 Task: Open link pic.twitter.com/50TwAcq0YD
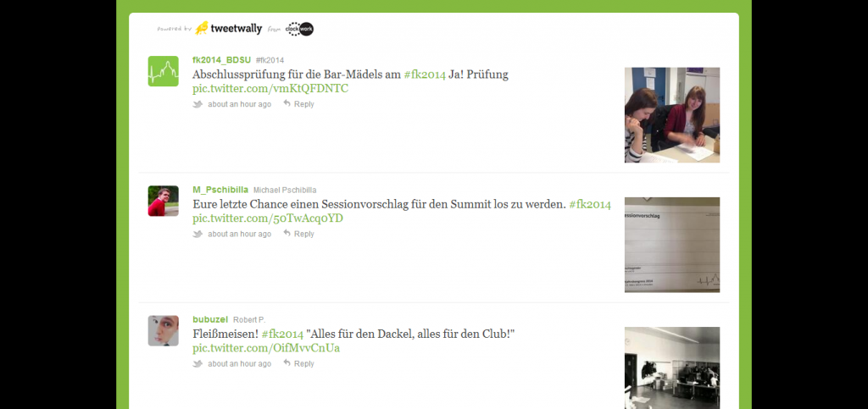[268, 218]
